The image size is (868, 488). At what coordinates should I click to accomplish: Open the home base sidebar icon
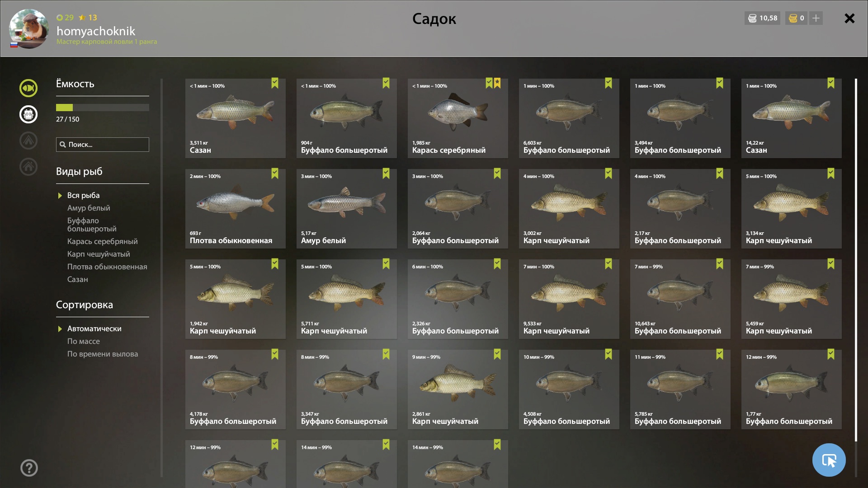coord(28,167)
